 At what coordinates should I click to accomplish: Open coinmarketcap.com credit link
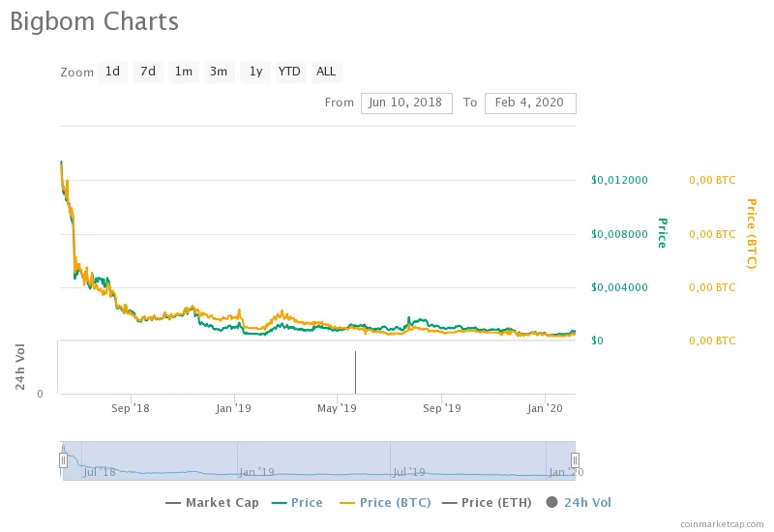722,523
